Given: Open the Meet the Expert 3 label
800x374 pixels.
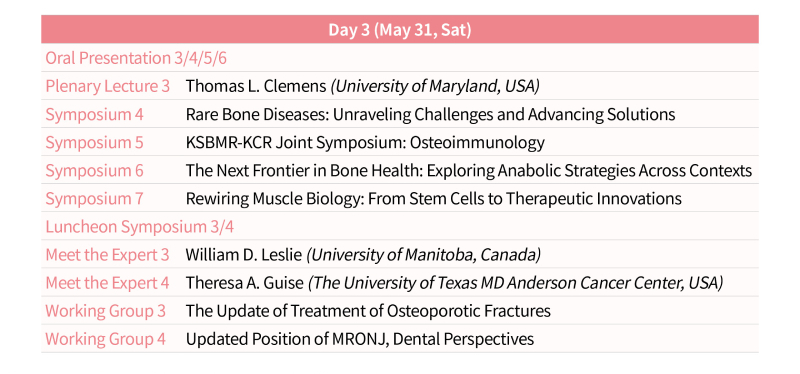Looking at the screenshot, I should point(107,255).
